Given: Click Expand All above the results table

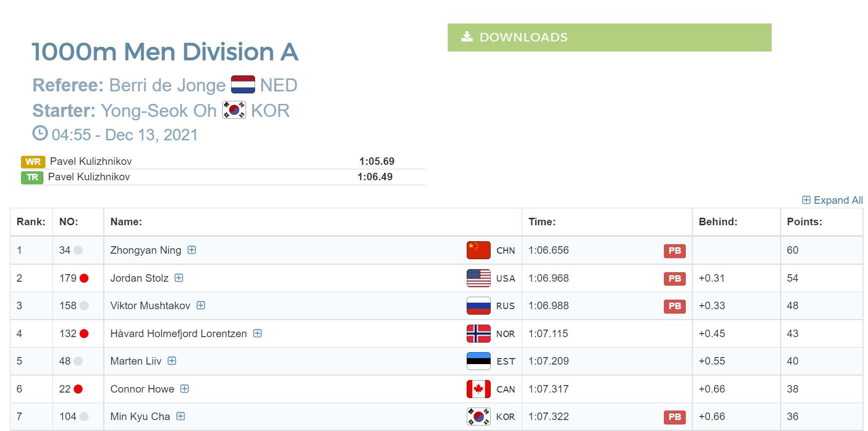Looking at the screenshot, I should [832, 200].
